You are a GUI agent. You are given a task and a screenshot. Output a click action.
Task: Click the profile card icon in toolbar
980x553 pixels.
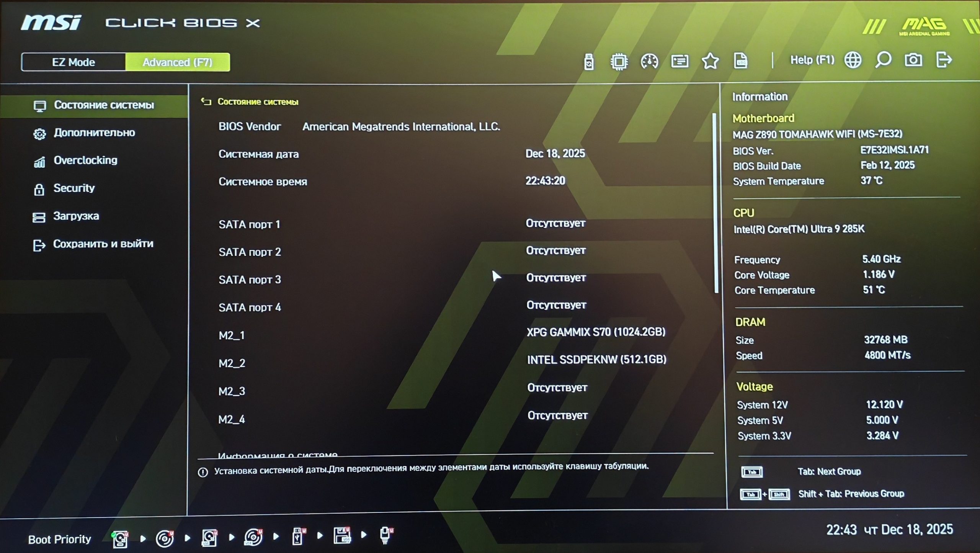pos(680,61)
